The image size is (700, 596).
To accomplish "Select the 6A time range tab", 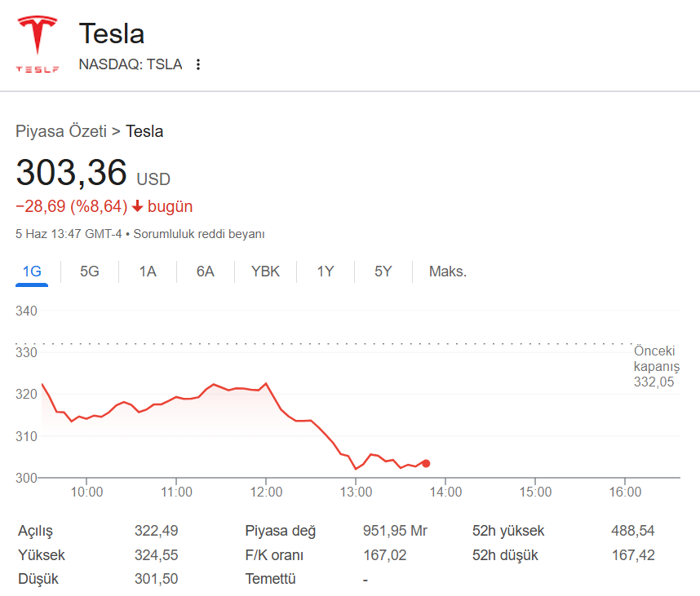I will click(205, 272).
